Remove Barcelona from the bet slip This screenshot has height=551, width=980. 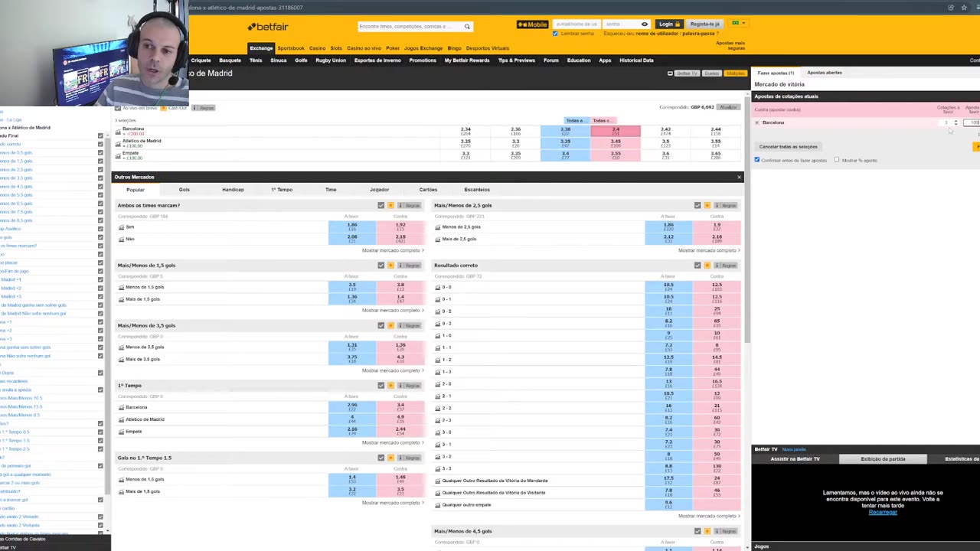pyautogui.click(x=757, y=122)
